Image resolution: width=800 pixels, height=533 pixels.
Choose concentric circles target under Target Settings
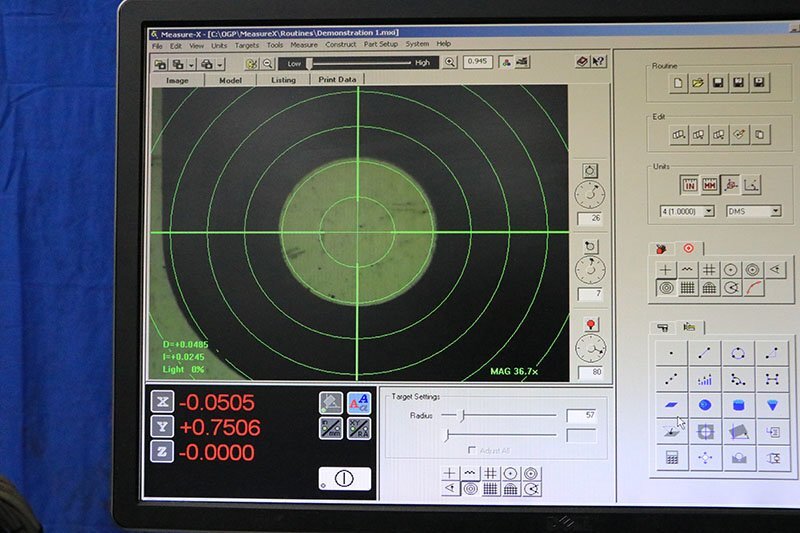pyautogui.click(x=470, y=489)
